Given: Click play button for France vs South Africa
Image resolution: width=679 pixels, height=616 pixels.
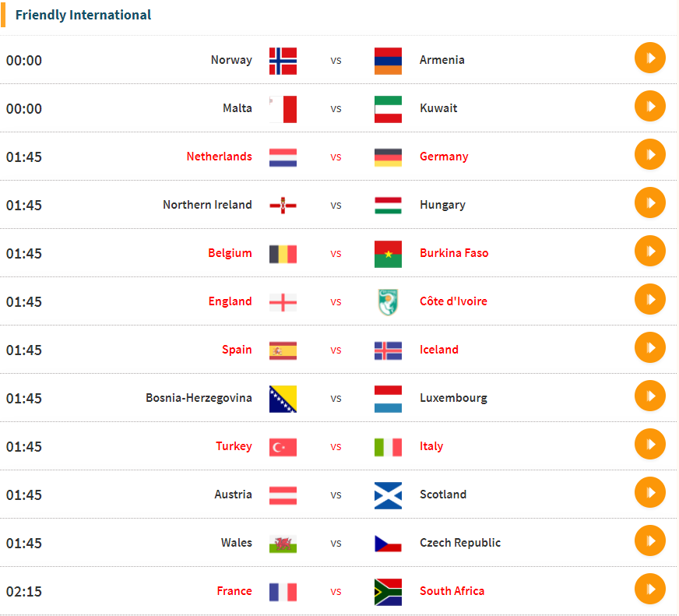Looking at the screenshot, I should (x=649, y=590).
